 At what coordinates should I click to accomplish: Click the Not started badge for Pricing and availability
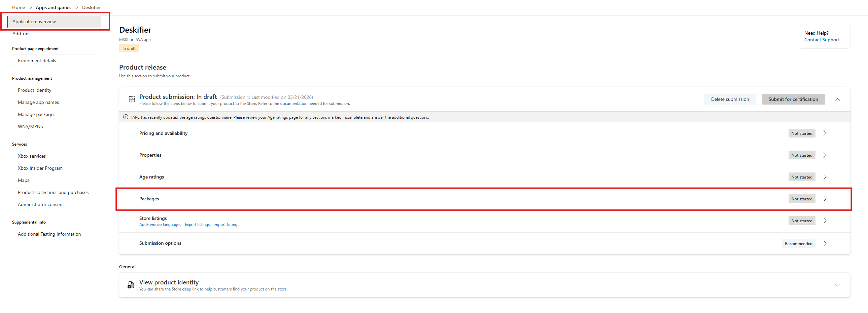coord(802,133)
